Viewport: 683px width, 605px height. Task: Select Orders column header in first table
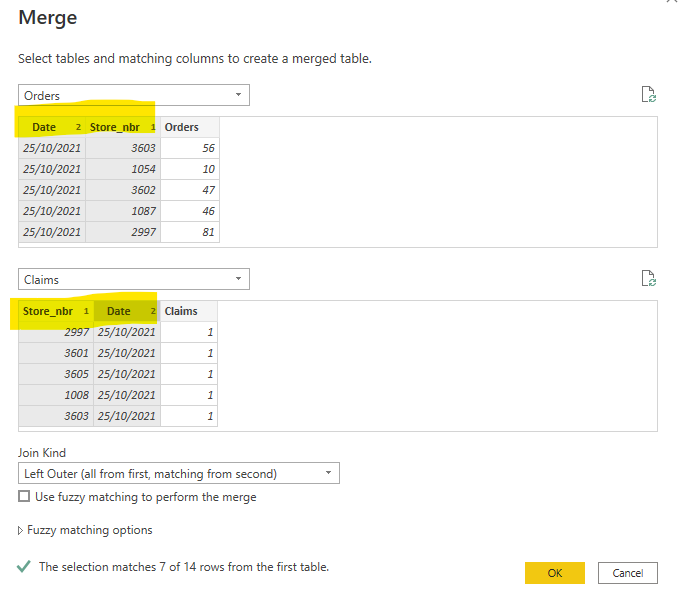pos(190,127)
